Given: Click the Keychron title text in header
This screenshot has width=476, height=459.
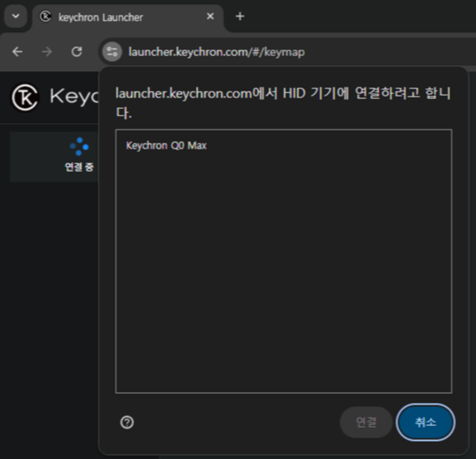Looking at the screenshot, I should coord(73,97).
